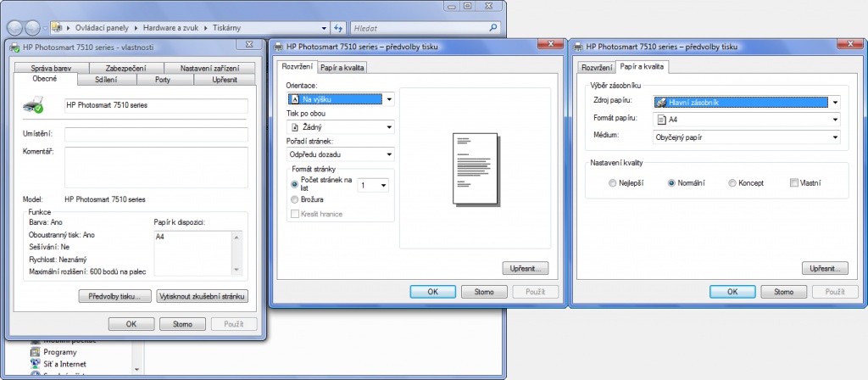Click the refresh arrows beside the address bar
The height and width of the screenshot is (380, 868).
tap(339, 28)
